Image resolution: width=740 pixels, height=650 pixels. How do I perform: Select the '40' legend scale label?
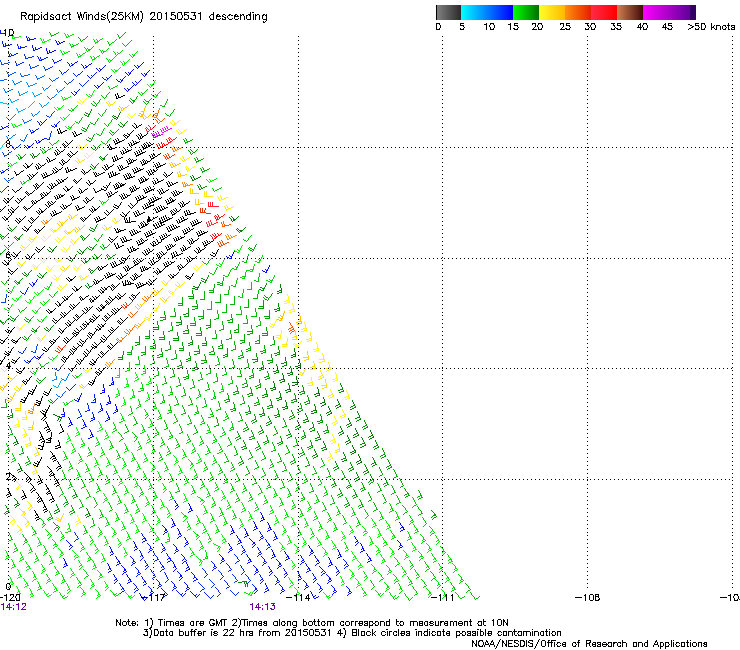(x=642, y=26)
